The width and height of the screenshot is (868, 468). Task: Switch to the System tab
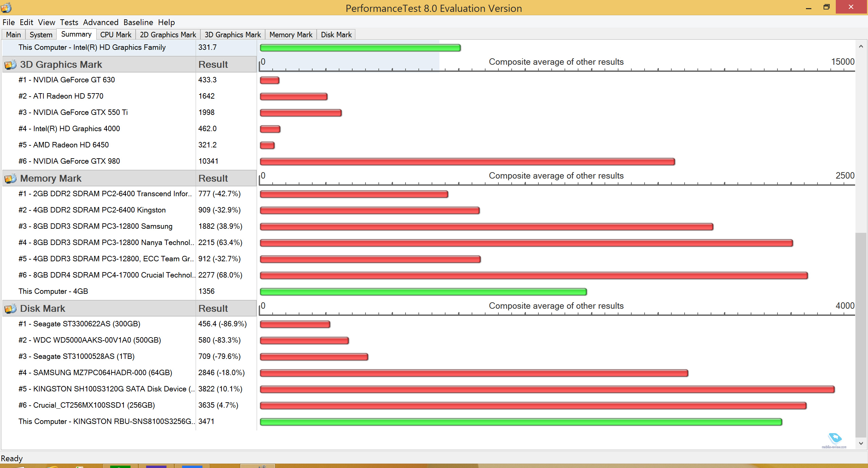point(41,35)
